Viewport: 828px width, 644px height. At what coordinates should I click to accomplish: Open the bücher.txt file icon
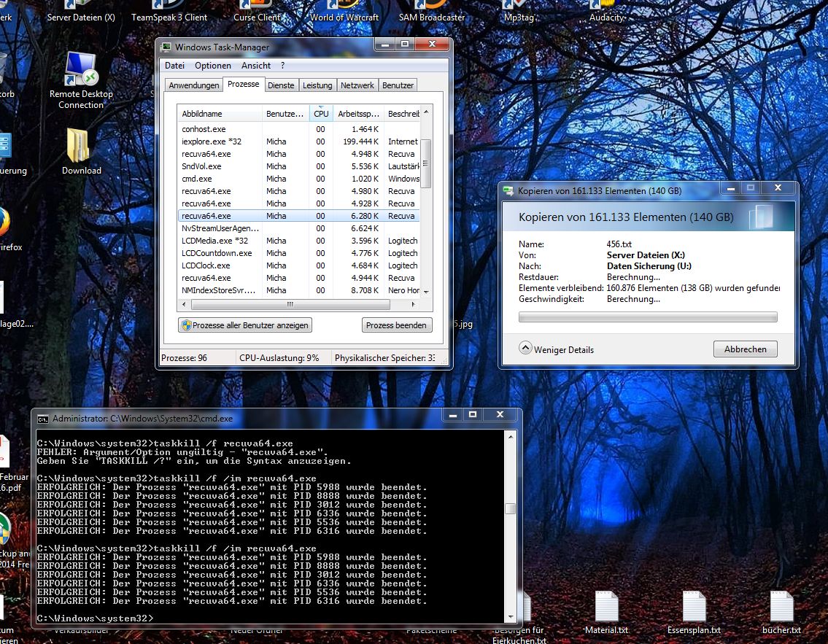click(781, 608)
